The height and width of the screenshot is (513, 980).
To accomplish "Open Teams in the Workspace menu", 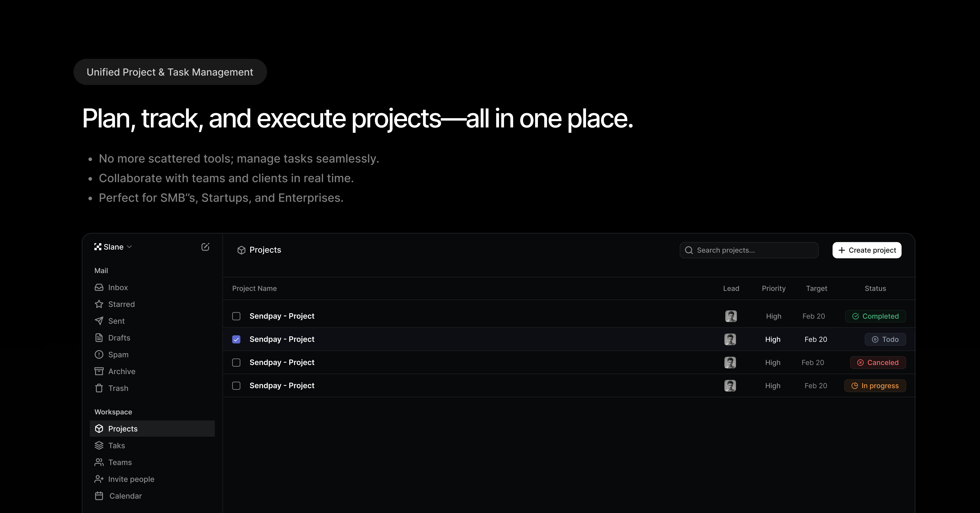I will [x=119, y=462].
